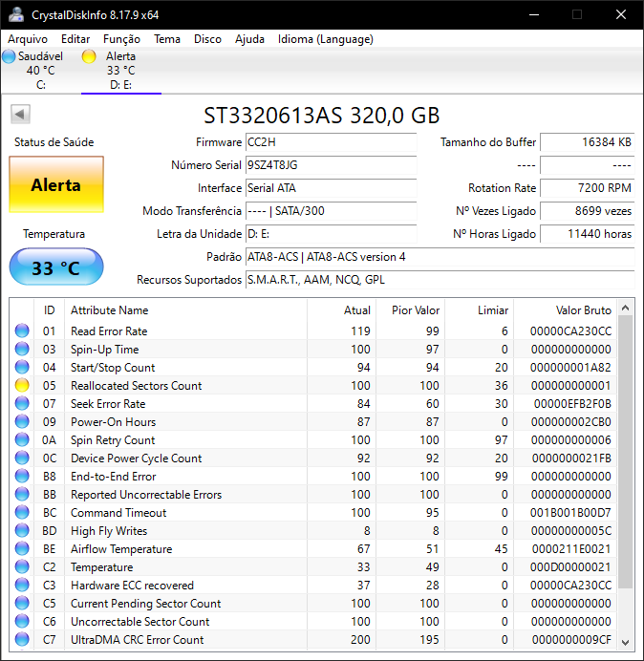The width and height of the screenshot is (644, 661).
Task: Click the Nº Horas Ligado value 11440 horas
Action: pyautogui.click(x=587, y=233)
